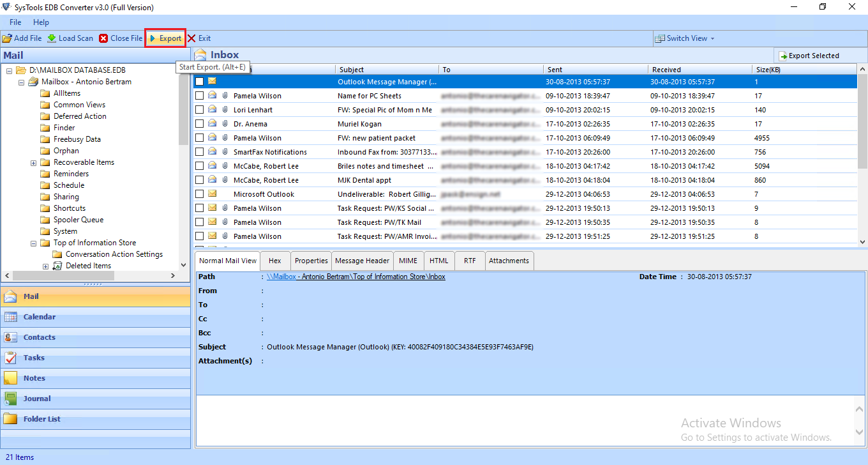Select the Schedule folder icon
This screenshot has width=868, height=465.
(45, 185)
